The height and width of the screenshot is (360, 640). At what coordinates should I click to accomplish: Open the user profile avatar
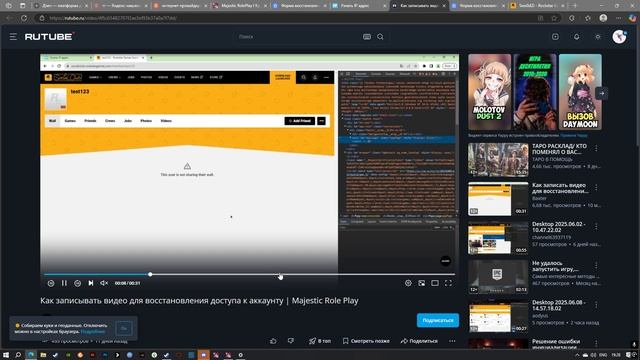pyautogui.click(x=619, y=37)
